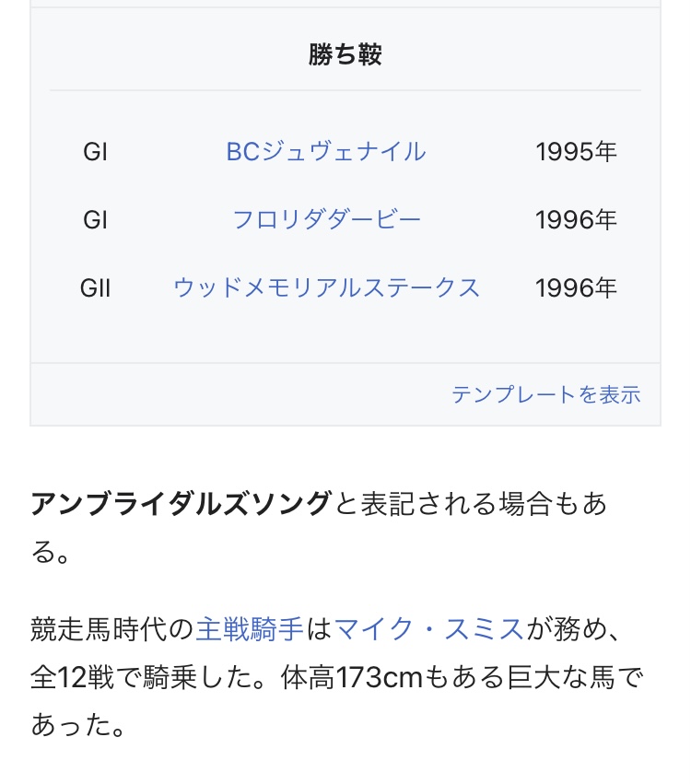Click the 1995年 year entry
The width and height of the screenshot is (691, 784).
click(576, 151)
